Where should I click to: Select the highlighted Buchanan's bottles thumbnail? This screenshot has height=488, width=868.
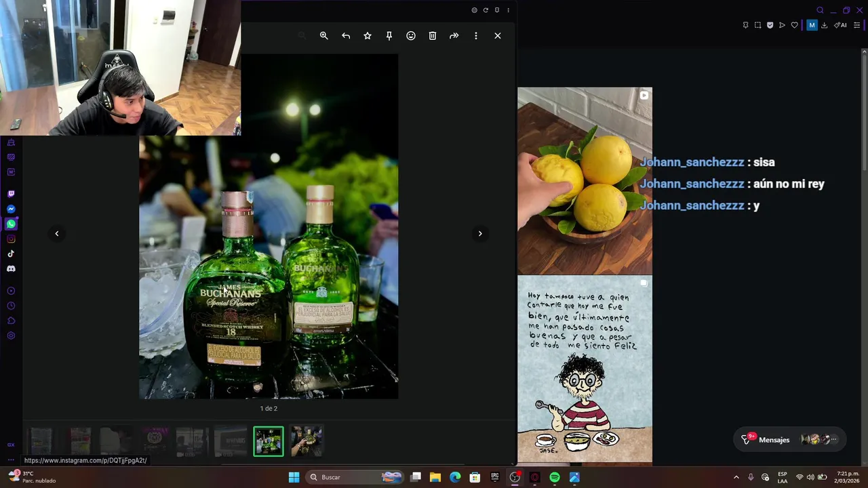(269, 441)
